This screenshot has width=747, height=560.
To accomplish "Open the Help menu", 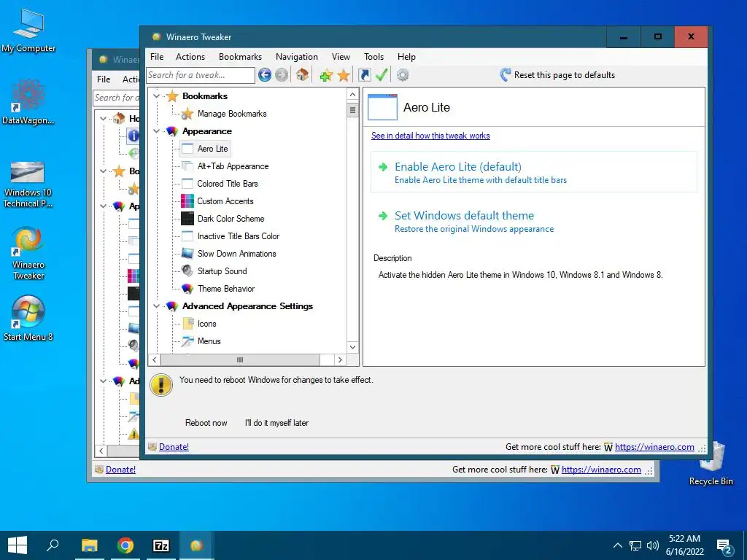I will click(406, 57).
